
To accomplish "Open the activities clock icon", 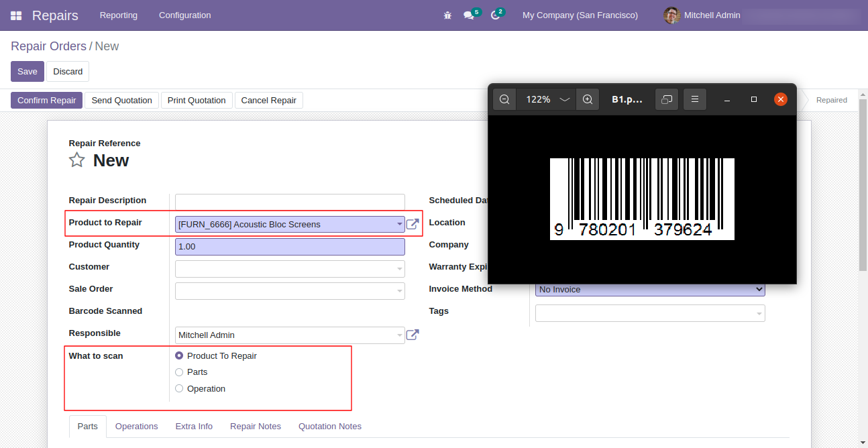I will point(496,15).
